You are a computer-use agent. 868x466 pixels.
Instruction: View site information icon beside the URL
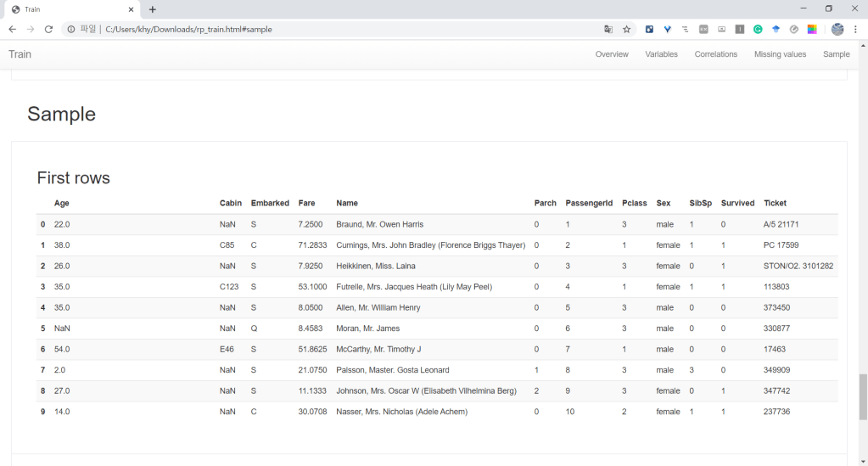click(x=70, y=29)
